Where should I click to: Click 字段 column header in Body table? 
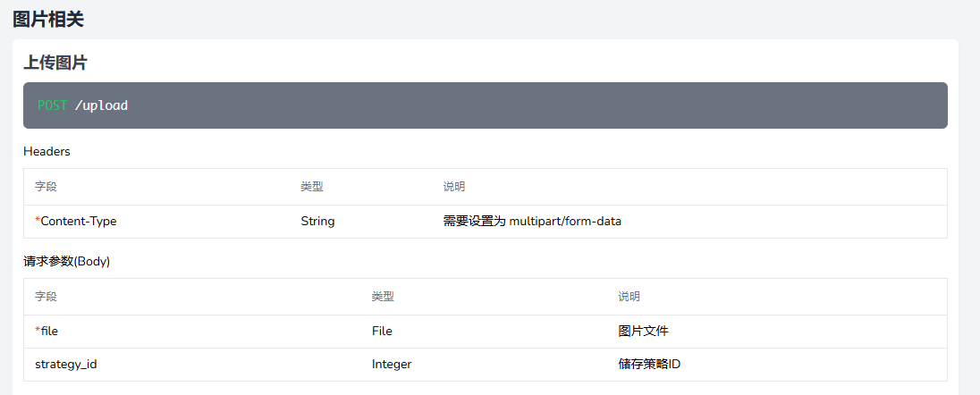(46, 297)
